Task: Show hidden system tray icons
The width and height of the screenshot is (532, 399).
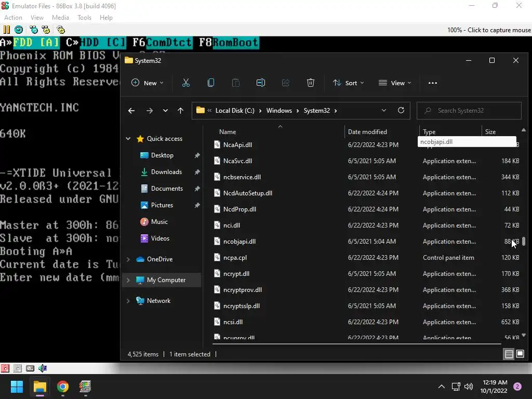Action: [442, 387]
